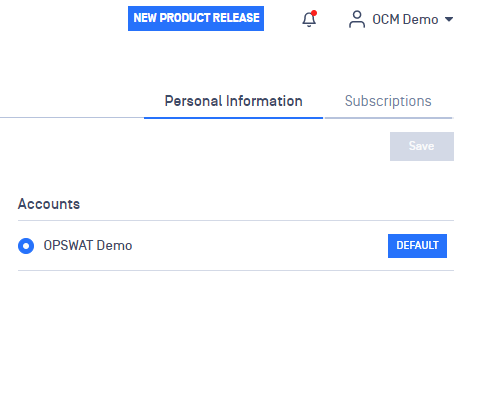
Task: Click the divider line under Accounts heading
Action: coord(236,220)
